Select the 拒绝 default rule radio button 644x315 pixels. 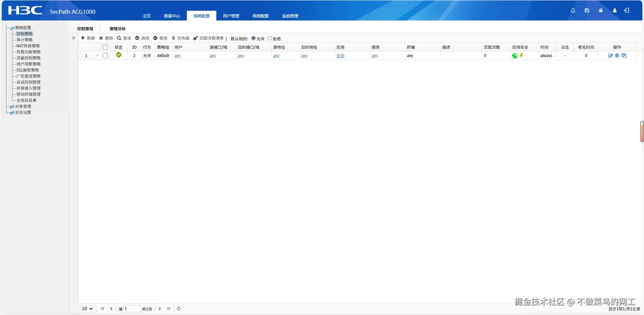point(270,38)
